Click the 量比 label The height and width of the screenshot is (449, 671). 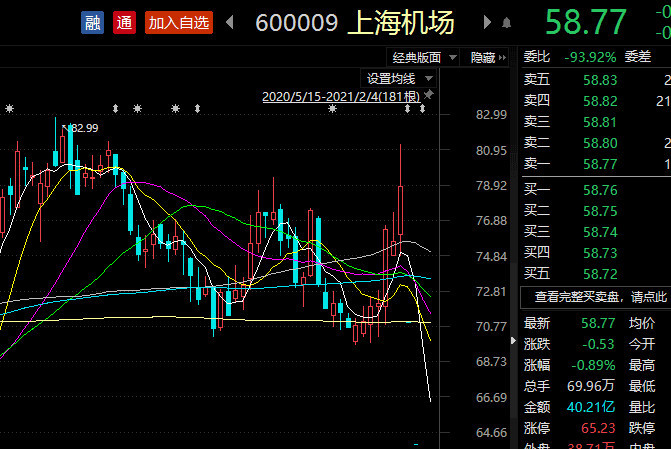point(642,407)
